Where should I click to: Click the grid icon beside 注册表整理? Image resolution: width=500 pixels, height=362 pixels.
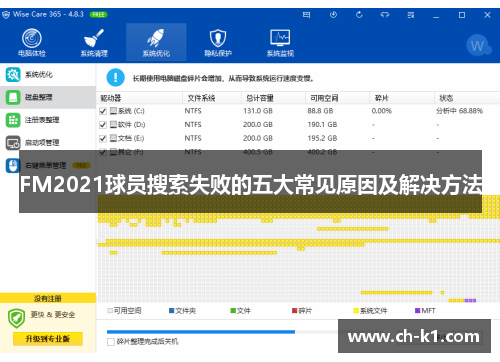[13, 120]
